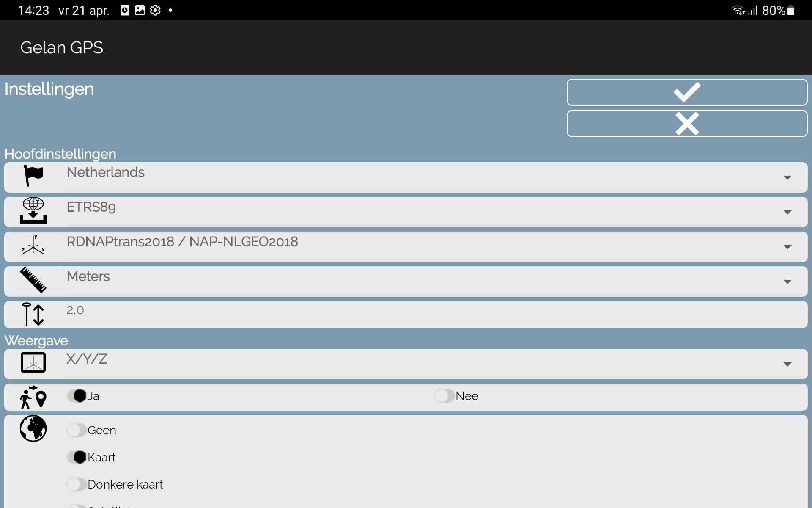Click the world globe map icon

[33, 428]
